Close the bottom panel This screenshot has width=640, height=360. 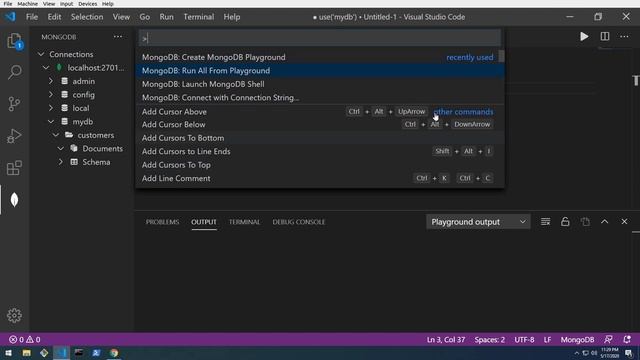[x=624, y=222]
